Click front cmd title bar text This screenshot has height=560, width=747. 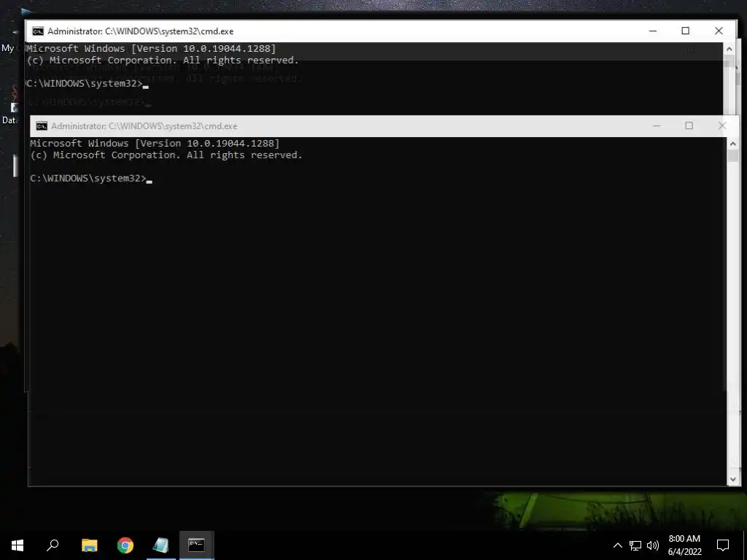point(144,126)
